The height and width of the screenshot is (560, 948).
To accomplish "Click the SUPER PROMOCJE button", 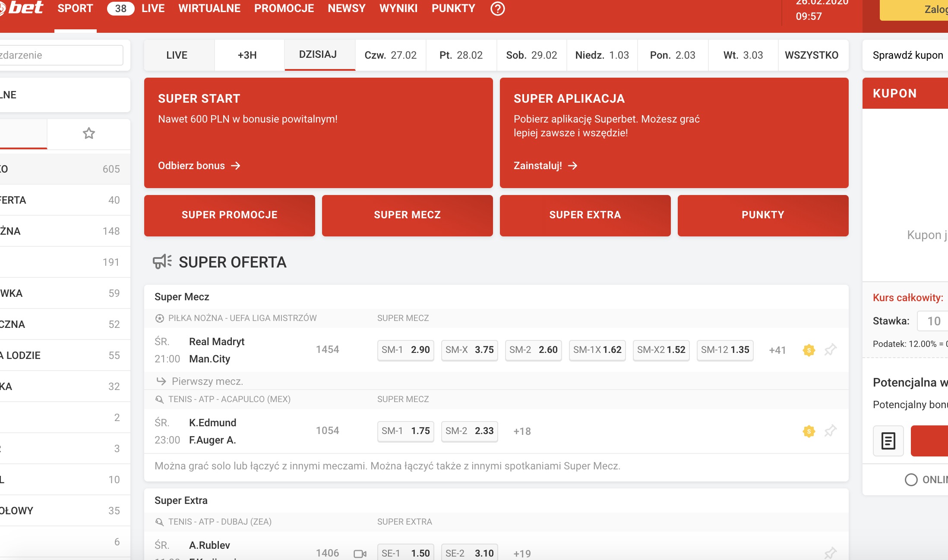I will pyautogui.click(x=230, y=215).
